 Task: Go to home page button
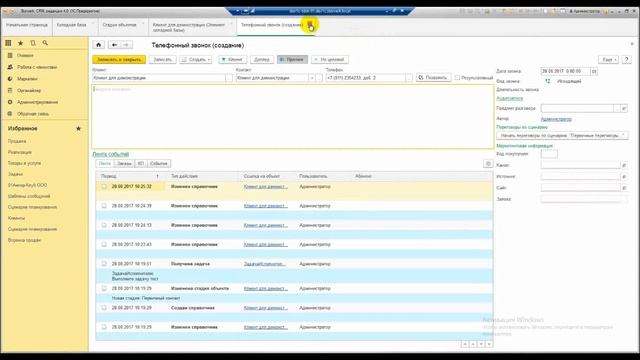[x=98, y=45]
